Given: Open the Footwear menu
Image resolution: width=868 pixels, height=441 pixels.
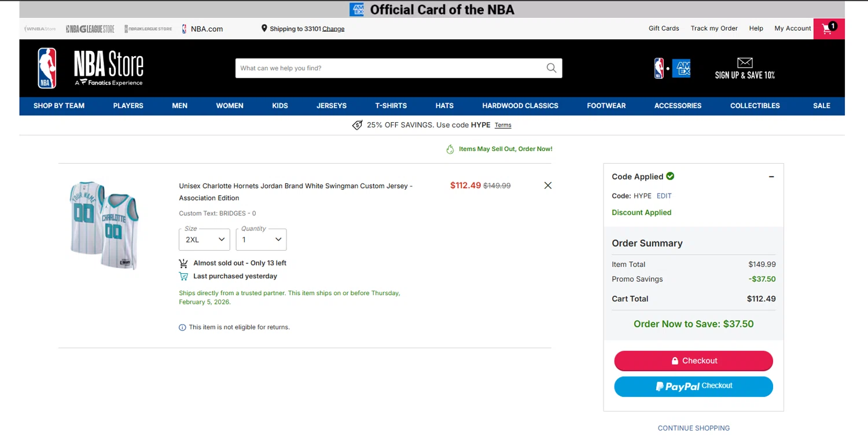Looking at the screenshot, I should coord(606,106).
